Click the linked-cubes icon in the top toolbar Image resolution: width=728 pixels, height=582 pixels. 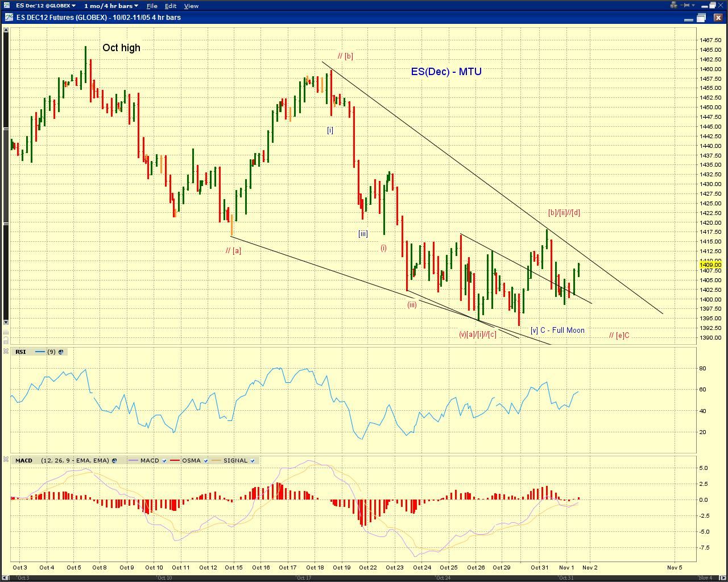[x=673, y=5]
